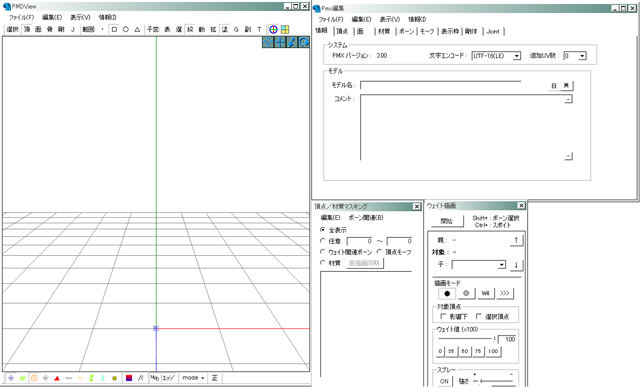
Task: Toggle the J joint selection filter
Action: click(73, 29)
